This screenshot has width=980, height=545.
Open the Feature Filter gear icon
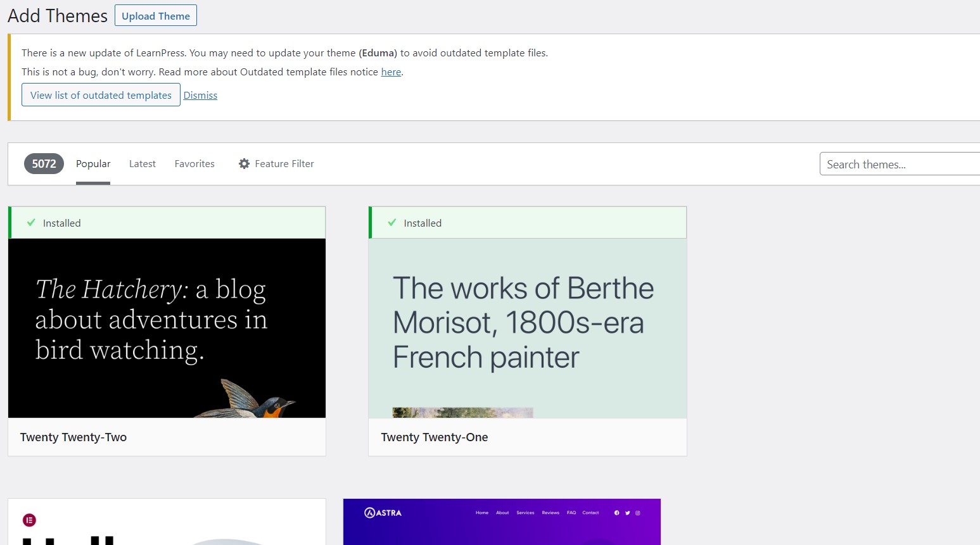(244, 163)
